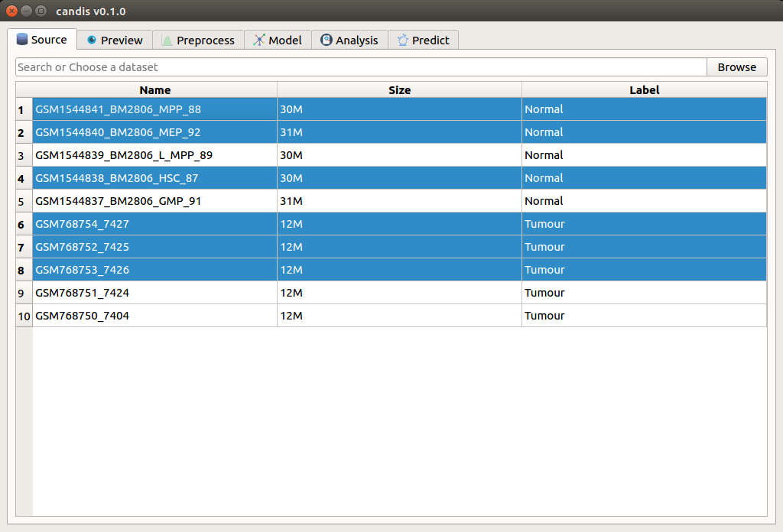This screenshot has width=783, height=532.
Task: Select row header number 5
Action: (x=24, y=201)
